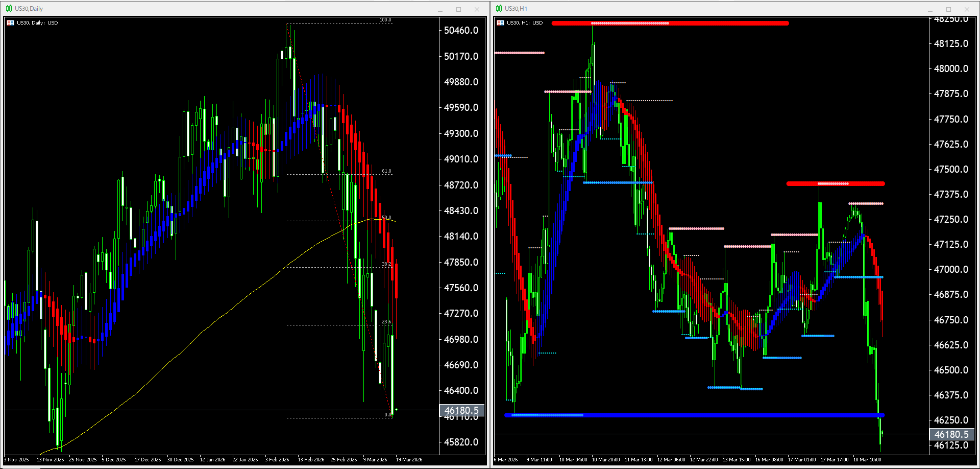This screenshot has height=469, width=980.
Task: Click the US30,Daily window title text
Action: click(29, 9)
